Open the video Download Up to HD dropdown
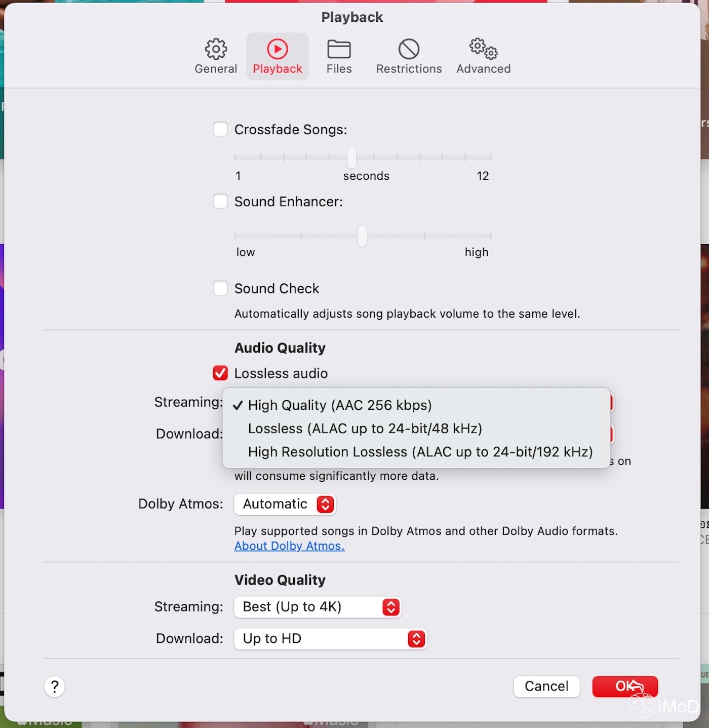The height and width of the screenshot is (728, 709). click(x=330, y=639)
